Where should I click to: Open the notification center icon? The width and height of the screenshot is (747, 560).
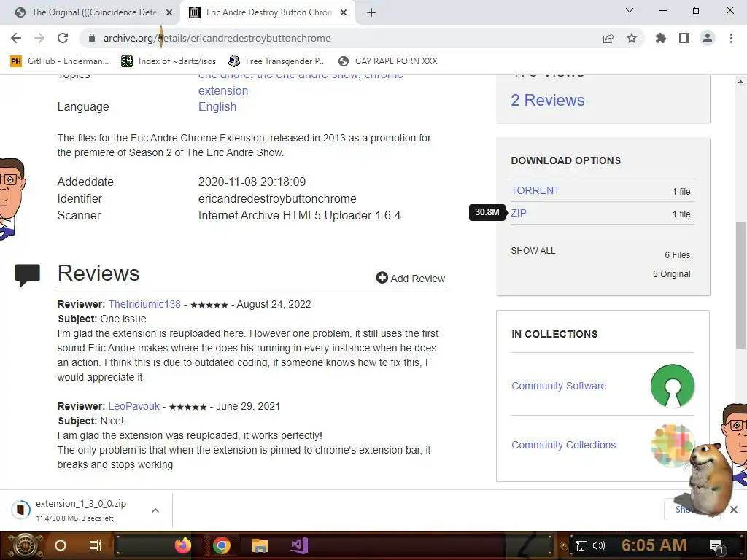tap(716, 546)
